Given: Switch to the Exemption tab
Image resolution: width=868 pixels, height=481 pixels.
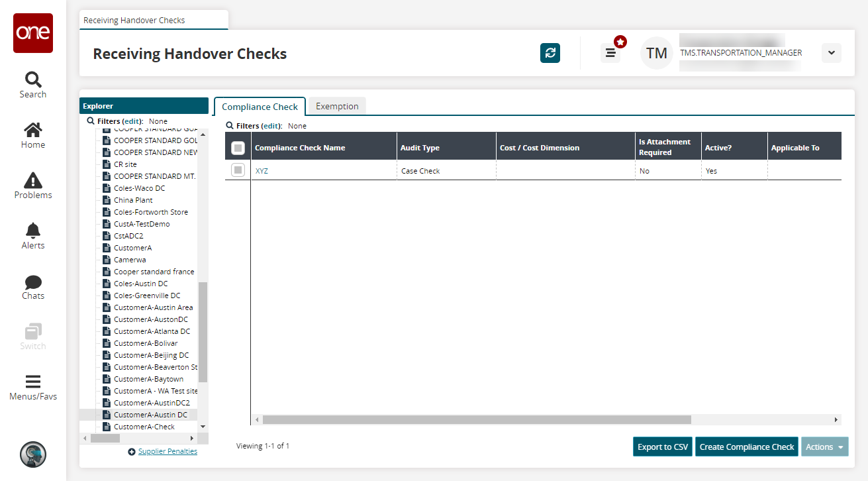Looking at the screenshot, I should click(x=337, y=106).
